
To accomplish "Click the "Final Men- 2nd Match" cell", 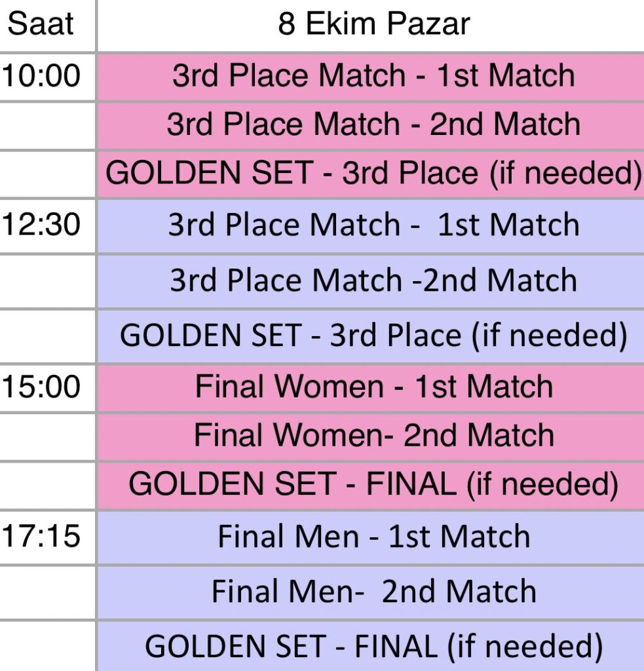I will tap(374, 592).
